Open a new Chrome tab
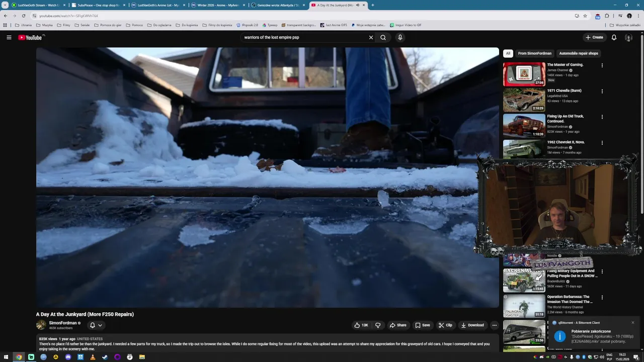644x362 pixels. coord(372,5)
